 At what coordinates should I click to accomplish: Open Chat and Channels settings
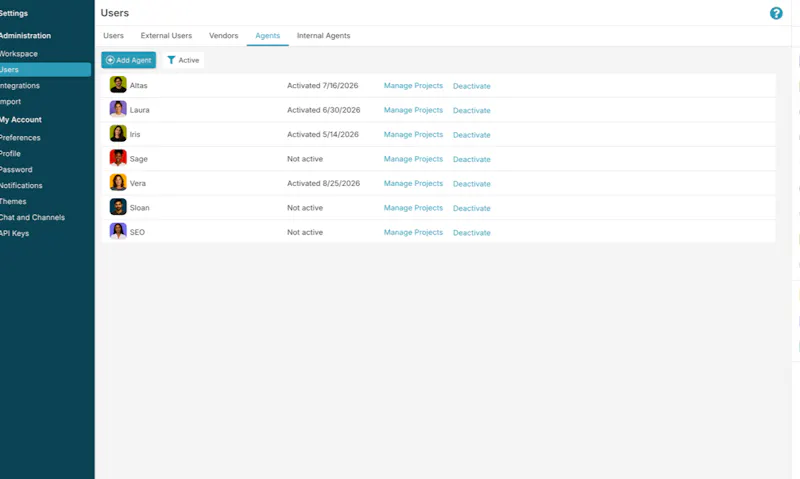(32, 217)
